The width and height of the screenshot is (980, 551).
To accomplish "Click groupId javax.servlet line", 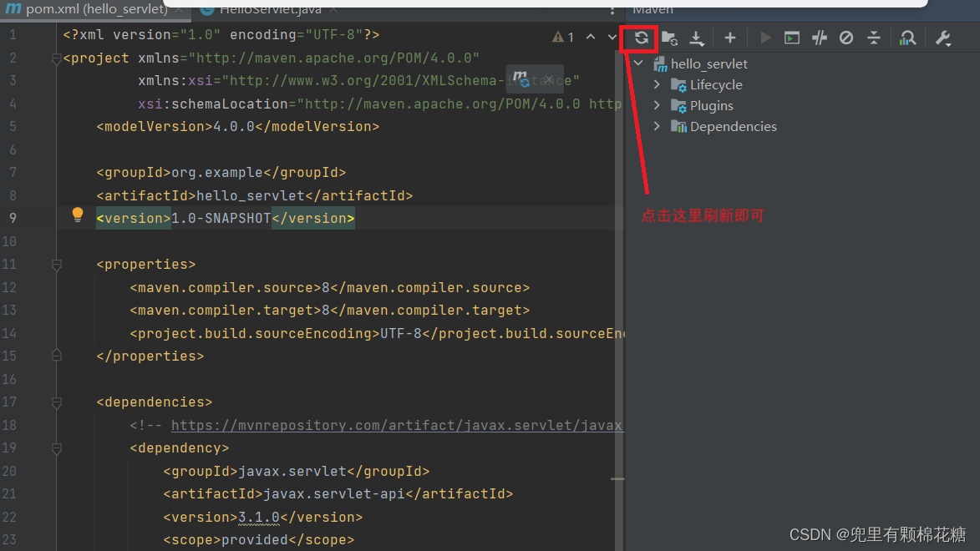I will point(297,471).
